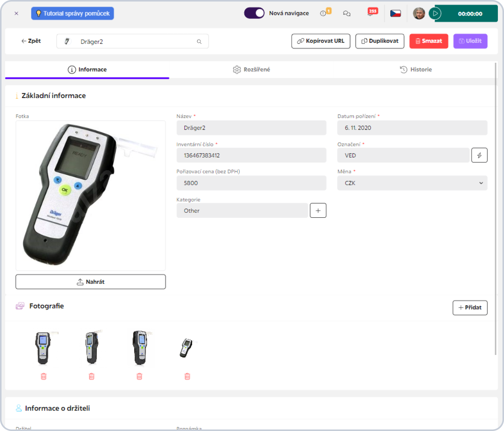Open the fourth tilted device thumbnail
Viewport: 504px width, 431px height.
point(187,348)
